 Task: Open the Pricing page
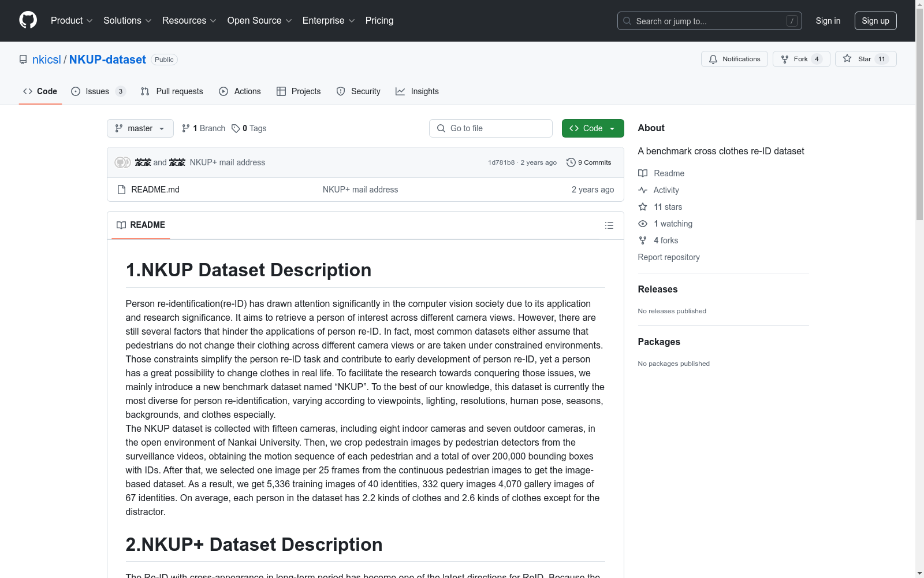point(379,21)
